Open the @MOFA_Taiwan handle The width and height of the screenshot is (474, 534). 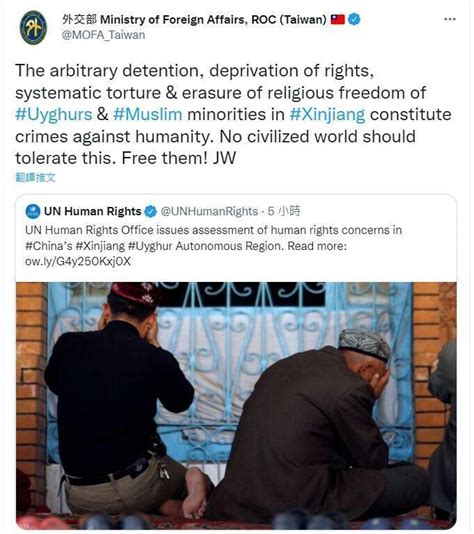click(103, 35)
